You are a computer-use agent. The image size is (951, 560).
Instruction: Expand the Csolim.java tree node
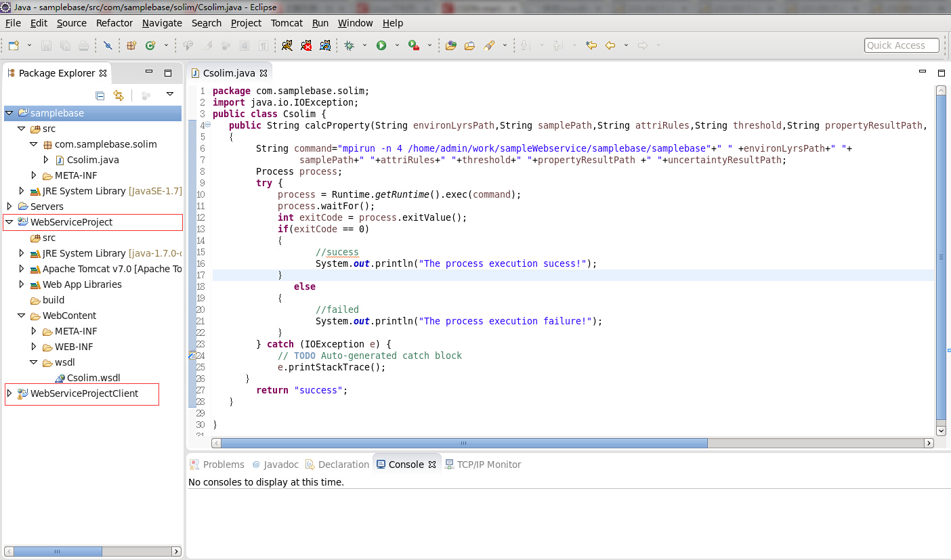click(x=46, y=160)
